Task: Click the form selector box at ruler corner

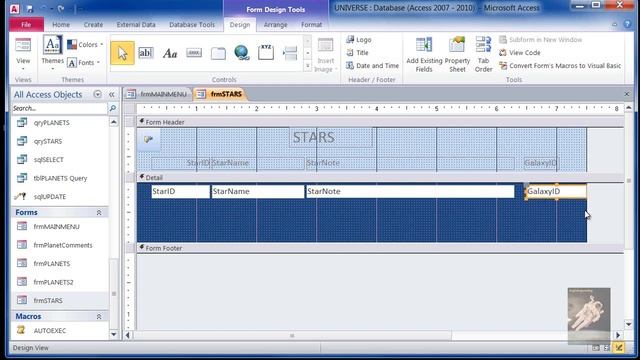Action: coord(130,109)
